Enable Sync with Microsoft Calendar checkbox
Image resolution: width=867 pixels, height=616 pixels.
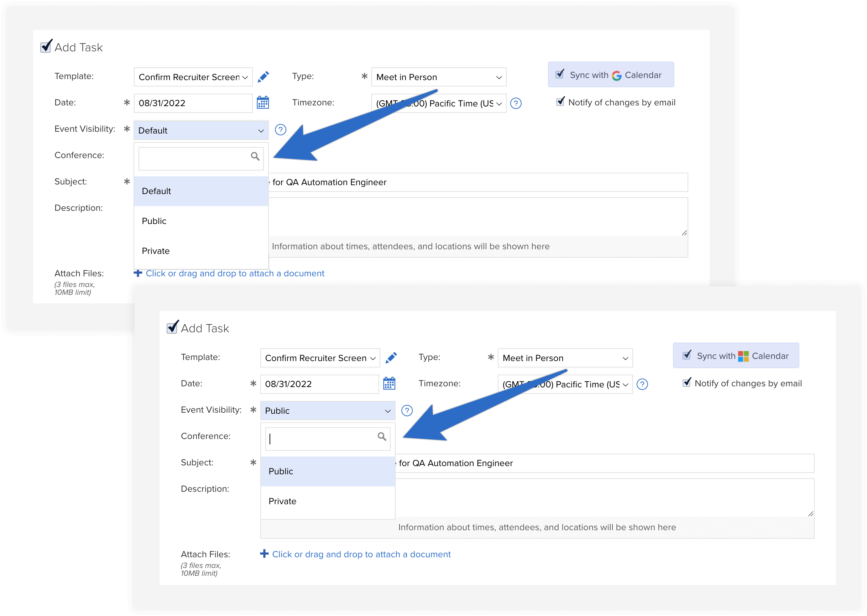[688, 356]
